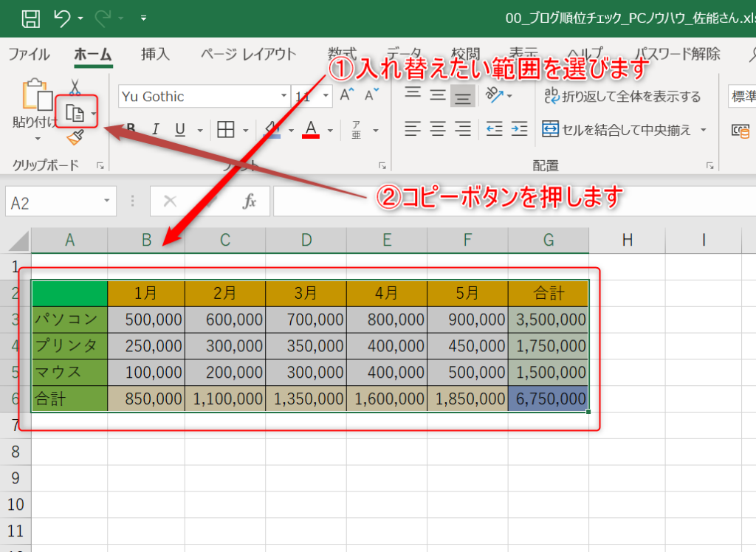The width and height of the screenshot is (756, 552).
Task: Apply the red font color A
Action: point(311,129)
